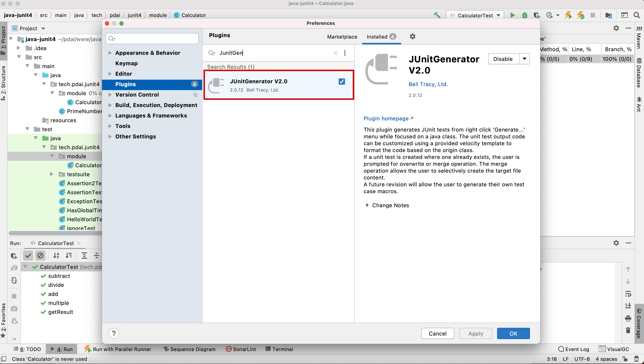
Task: Click the Debug bug icon
Action: (x=525, y=15)
